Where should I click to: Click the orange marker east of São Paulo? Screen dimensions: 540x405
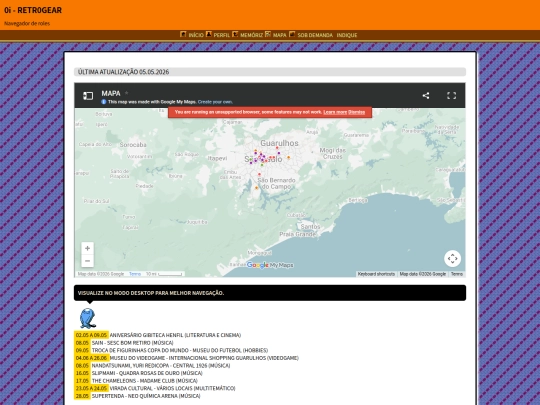click(289, 158)
